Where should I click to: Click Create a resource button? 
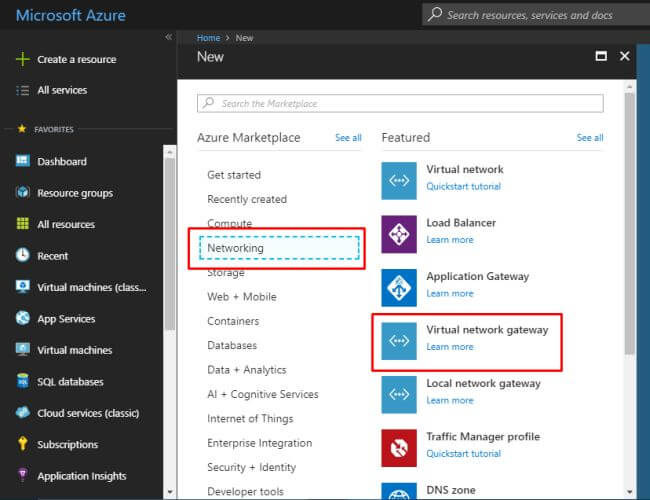pyautogui.click(x=76, y=59)
